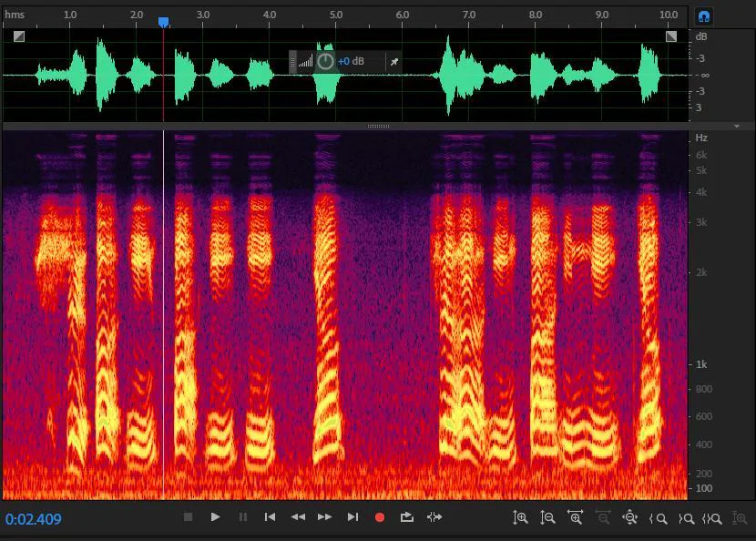Viewport: 756px width, 541px height.
Task: Move playhead to previous marker
Action: pos(270,517)
